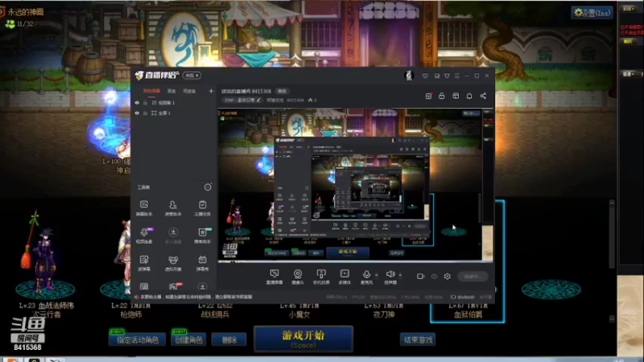Open streaming settings gear in bottom bar
This screenshot has height=362, width=644.
coord(448,276)
